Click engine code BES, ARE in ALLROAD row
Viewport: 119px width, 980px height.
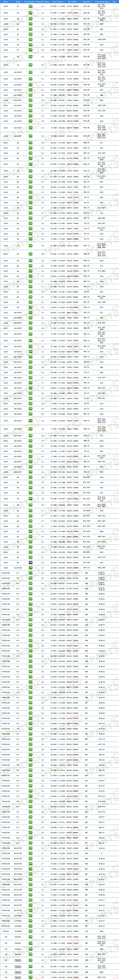tap(101, 568)
